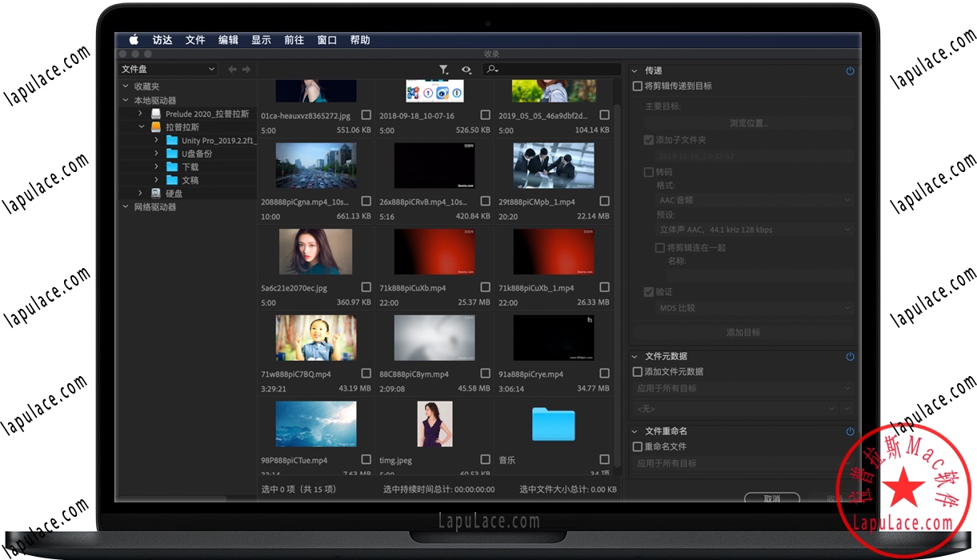Enable the 重命名文件 checkbox
The height and width of the screenshot is (560, 977).
pyautogui.click(x=637, y=446)
